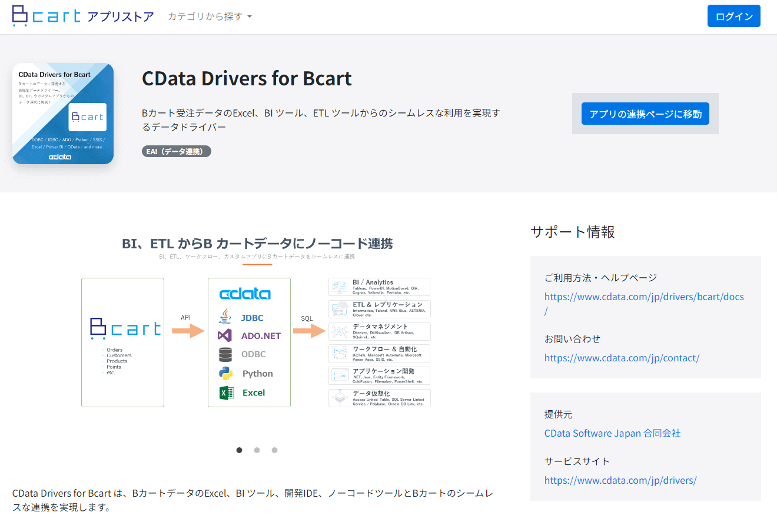
Task: Click the ETL & レプリケーション box icon
Action: 340,310
